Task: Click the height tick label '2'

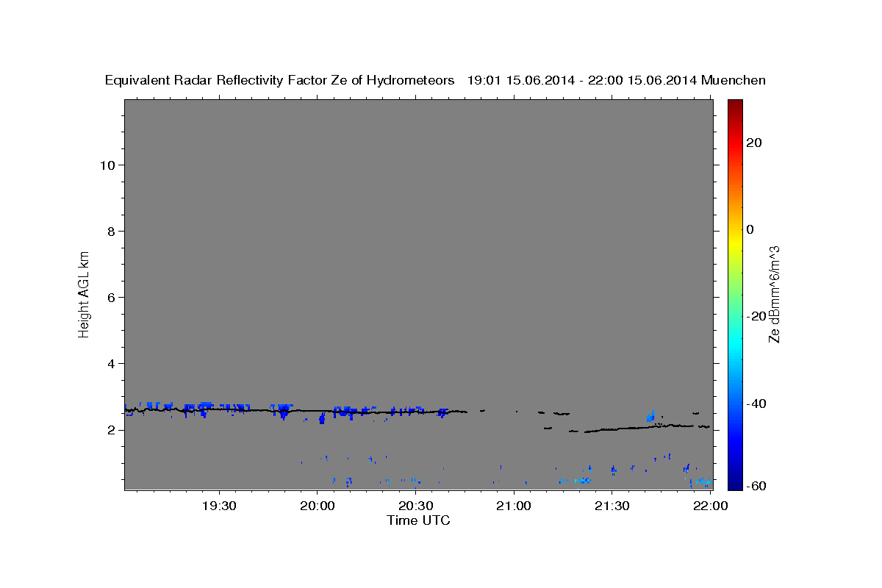Action: pos(112,430)
